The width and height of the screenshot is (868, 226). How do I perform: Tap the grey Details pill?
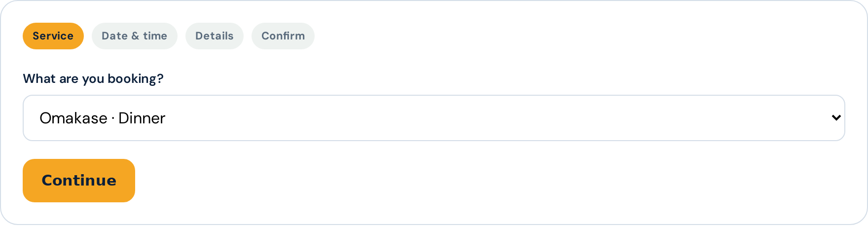(x=215, y=36)
